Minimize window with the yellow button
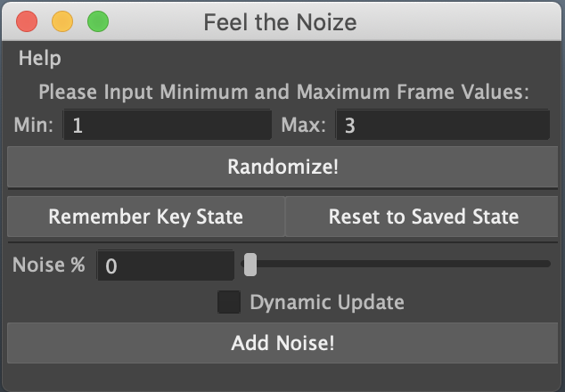The height and width of the screenshot is (392, 565). tap(62, 21)
